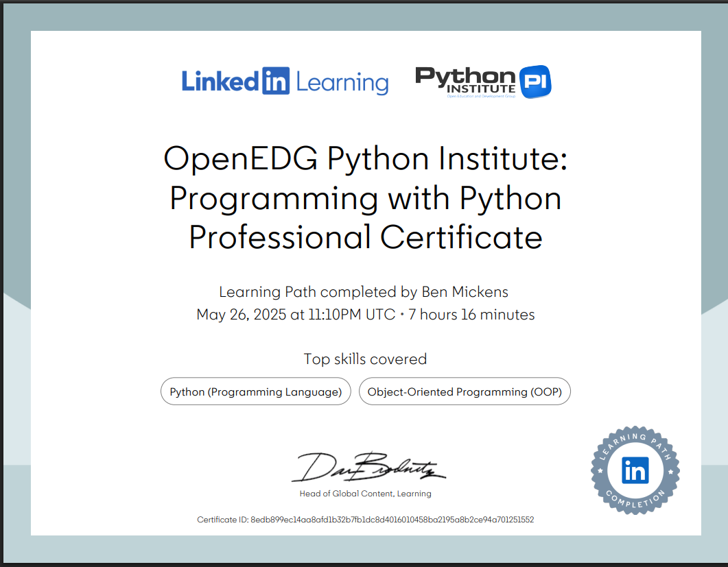
Task: Click the Programming with Python title line
Action: pos(366,199)
